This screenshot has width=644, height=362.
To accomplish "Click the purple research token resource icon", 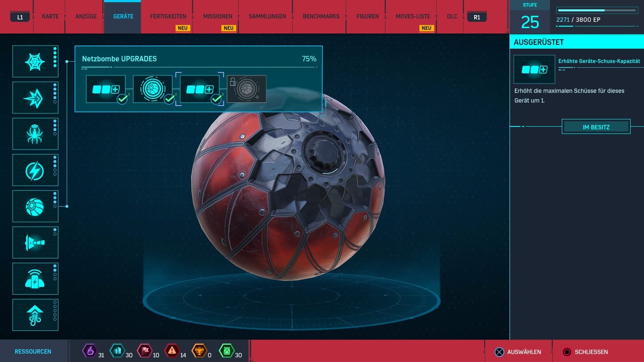I will pos(90,351).
